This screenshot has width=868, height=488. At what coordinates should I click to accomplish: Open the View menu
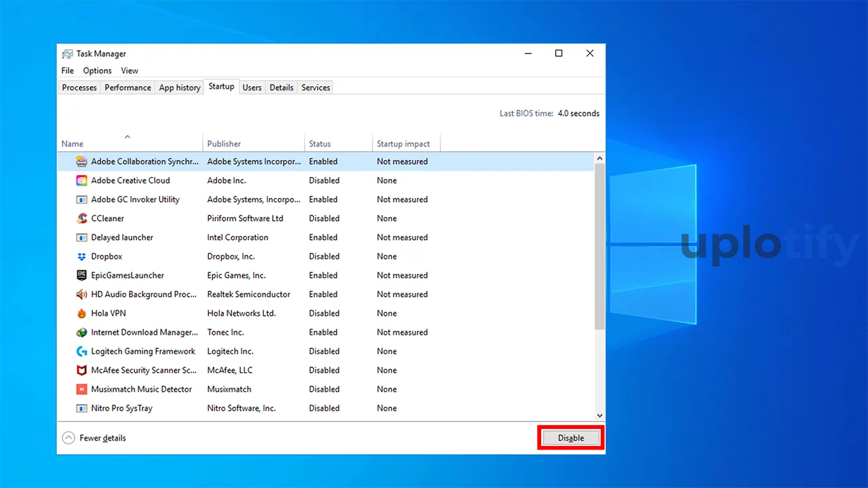click(x=130, y=70)
